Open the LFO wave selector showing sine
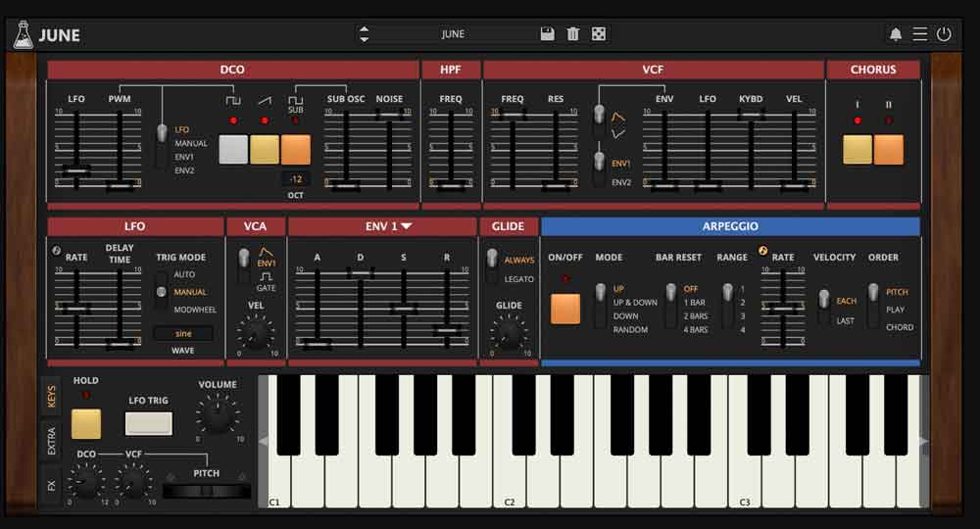980x529 pixels. tap(183, 334)
